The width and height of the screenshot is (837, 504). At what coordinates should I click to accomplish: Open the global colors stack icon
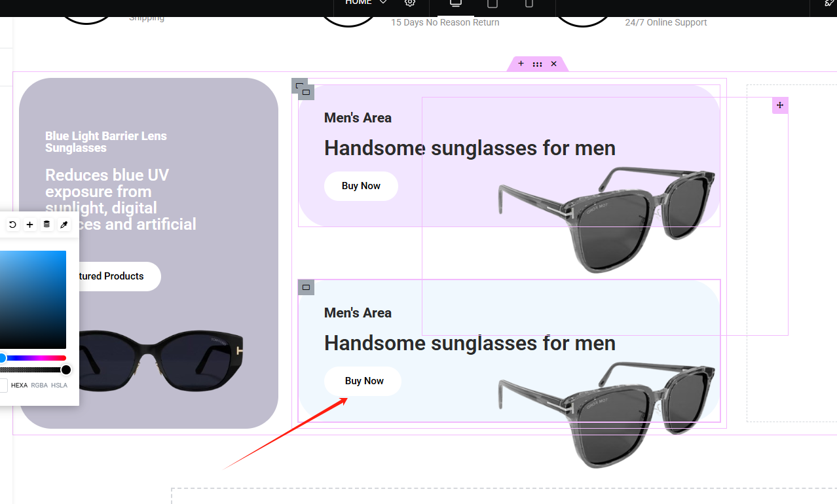pyautogui.click(x=46, y=225)
